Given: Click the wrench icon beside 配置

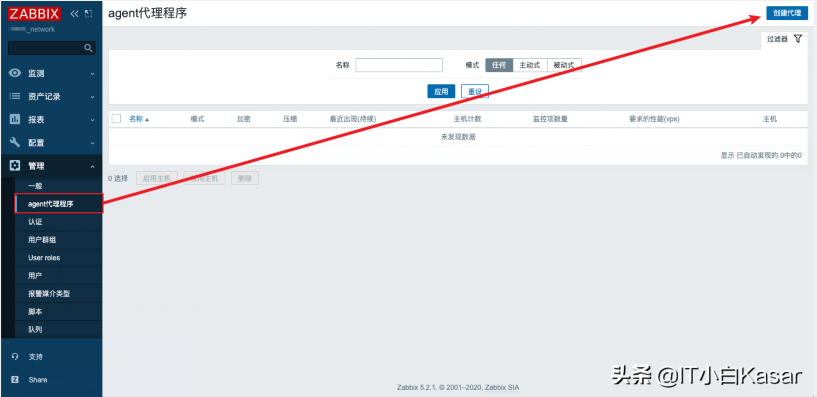Looking at the screenshot, I should tap(15, 142).
